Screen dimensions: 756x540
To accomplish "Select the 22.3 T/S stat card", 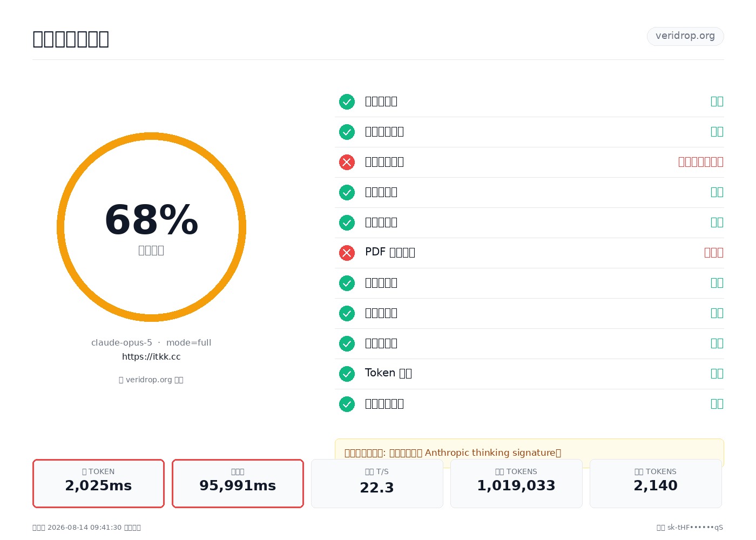I will [377, 483].
